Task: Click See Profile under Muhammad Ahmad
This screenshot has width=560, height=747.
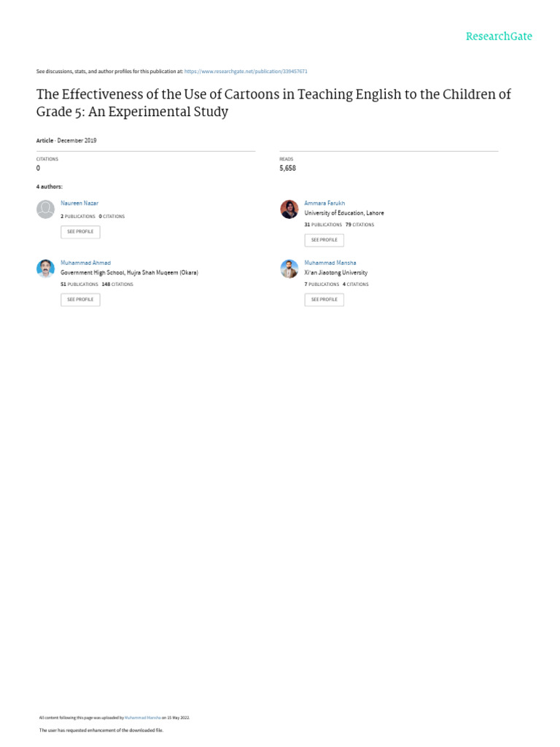Action: [x=80, y=299]
